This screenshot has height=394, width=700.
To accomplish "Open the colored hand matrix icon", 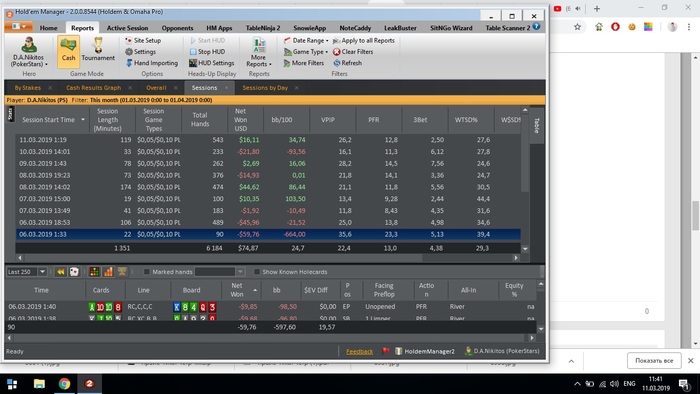I will tap(94, 272).
